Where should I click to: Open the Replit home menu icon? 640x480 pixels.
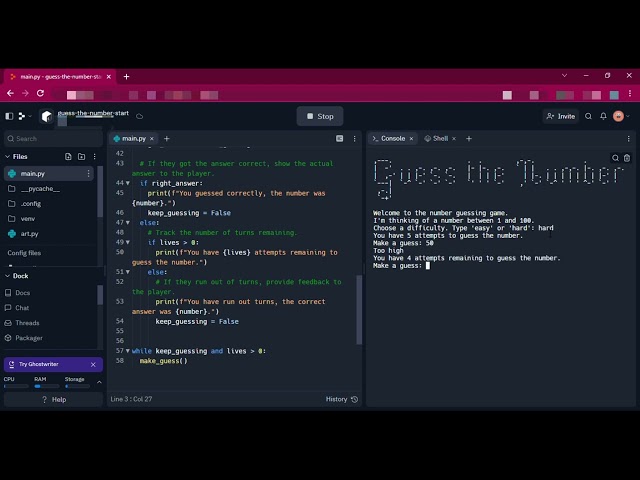[x=22, y=116]
